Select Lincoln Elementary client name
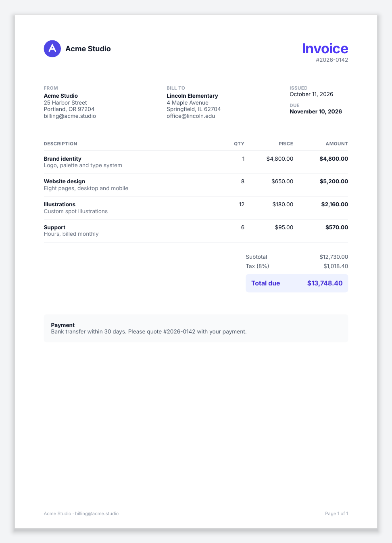This screenshot has height=543, width=392. (192, 96)
